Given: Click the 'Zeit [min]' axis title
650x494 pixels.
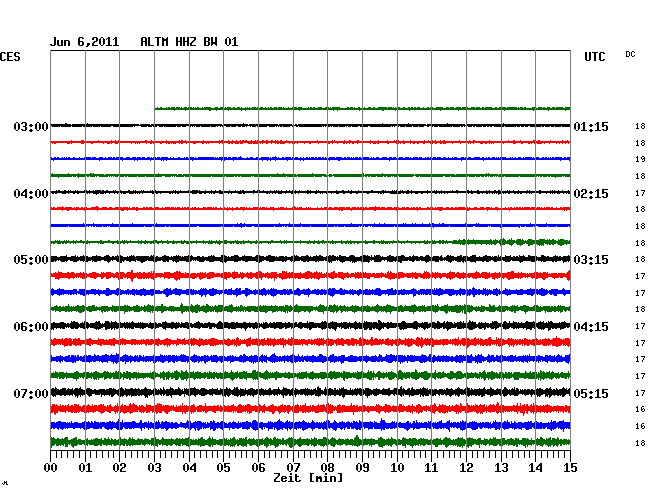Looking at the screenshot, I should click(308, 478).
